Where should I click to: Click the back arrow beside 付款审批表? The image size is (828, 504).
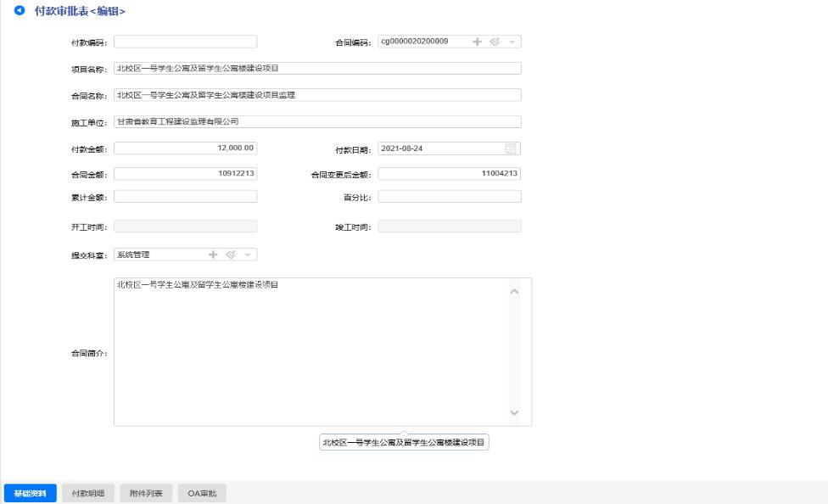click(x=20, y=9)
